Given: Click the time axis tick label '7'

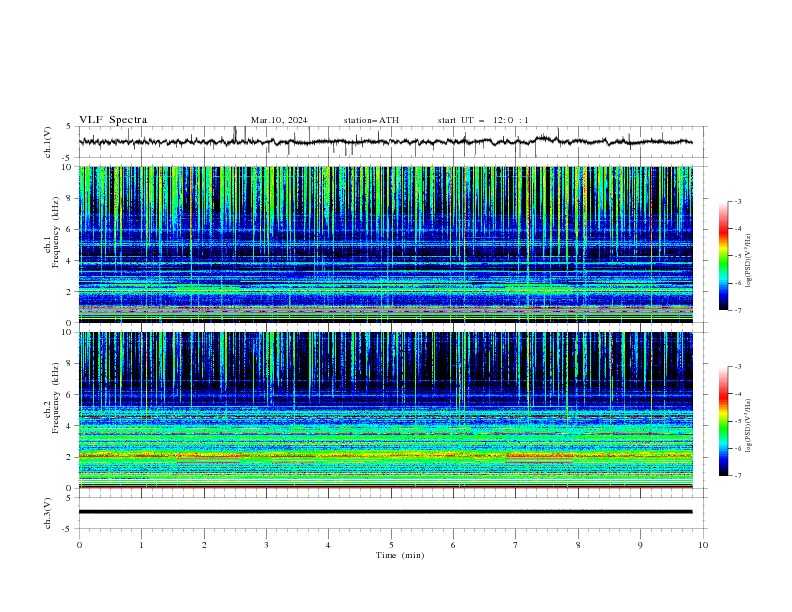Looking at the screenshot, I should [516, 545].
